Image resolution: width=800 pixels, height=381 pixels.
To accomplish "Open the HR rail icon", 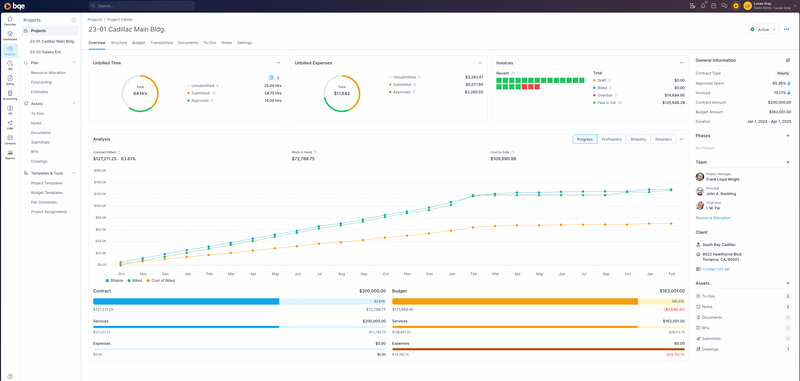I will [10, 109].
